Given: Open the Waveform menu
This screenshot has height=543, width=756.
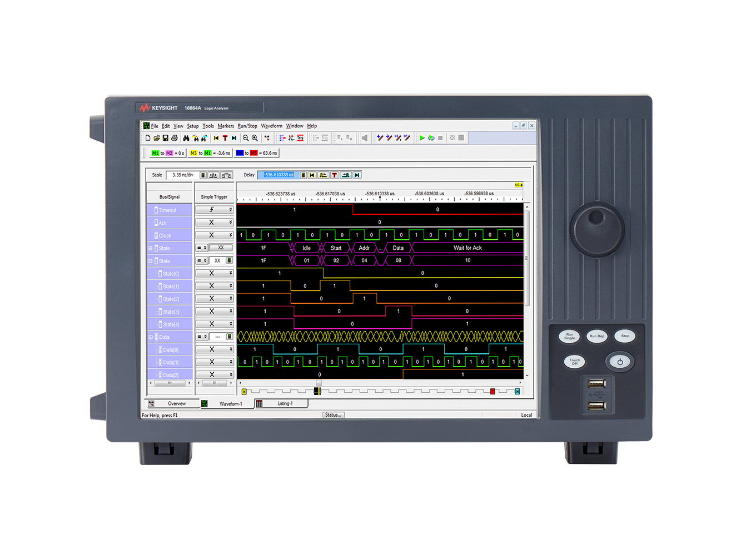Looking at the screenshot, I should pos(272,126).
